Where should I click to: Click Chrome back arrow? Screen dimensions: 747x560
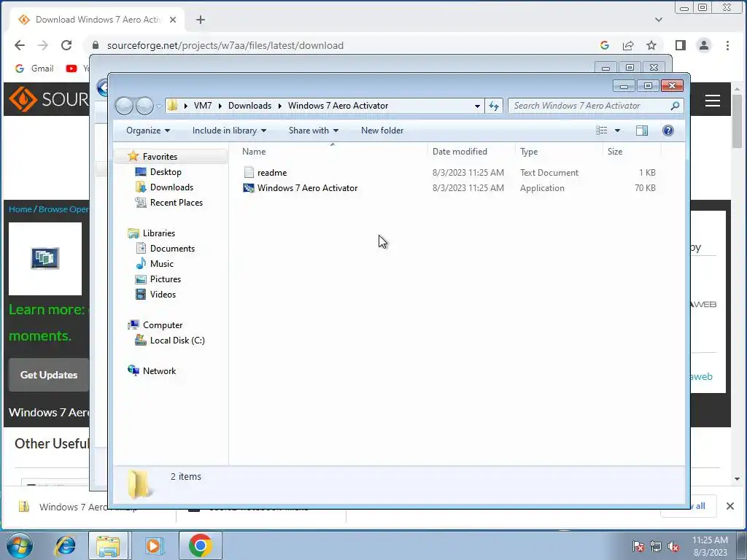pos(20,45)
